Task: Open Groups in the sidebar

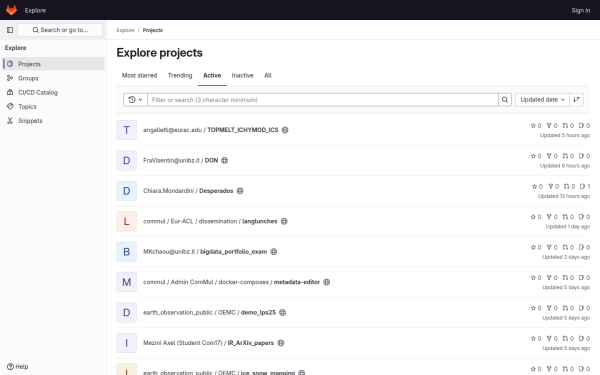Action: coord(54,78)
